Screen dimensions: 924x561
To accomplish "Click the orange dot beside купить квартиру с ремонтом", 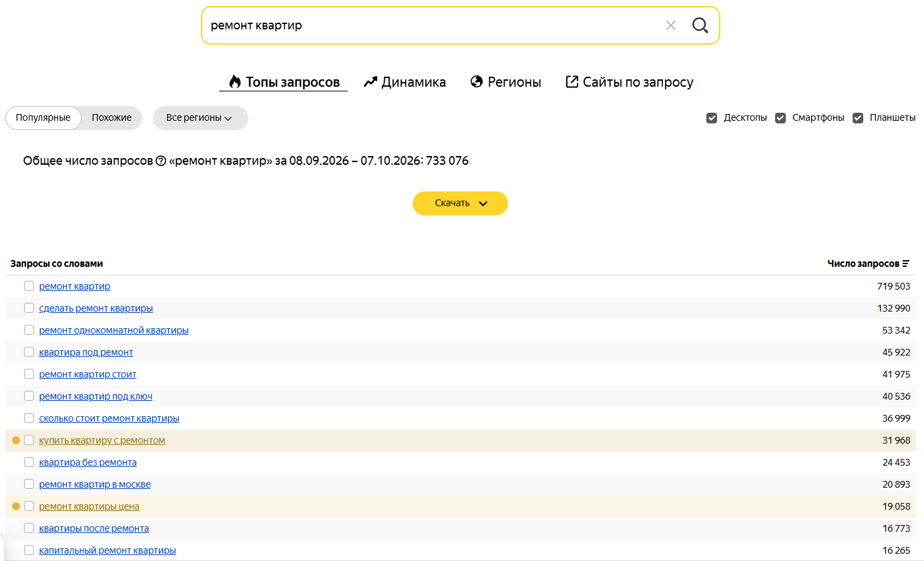I will [16, 440].
